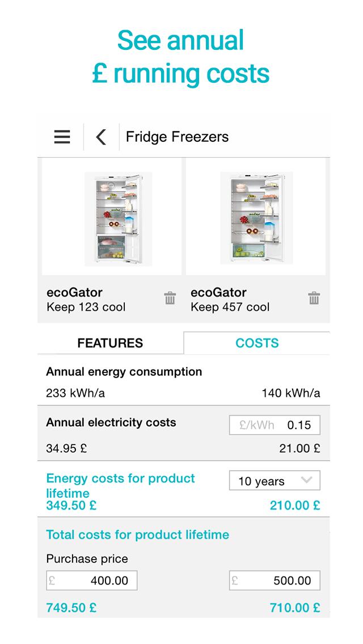This screenshot has width=363, height=644.
Task: Switch to the FEATURES tab
Action: 110,343
